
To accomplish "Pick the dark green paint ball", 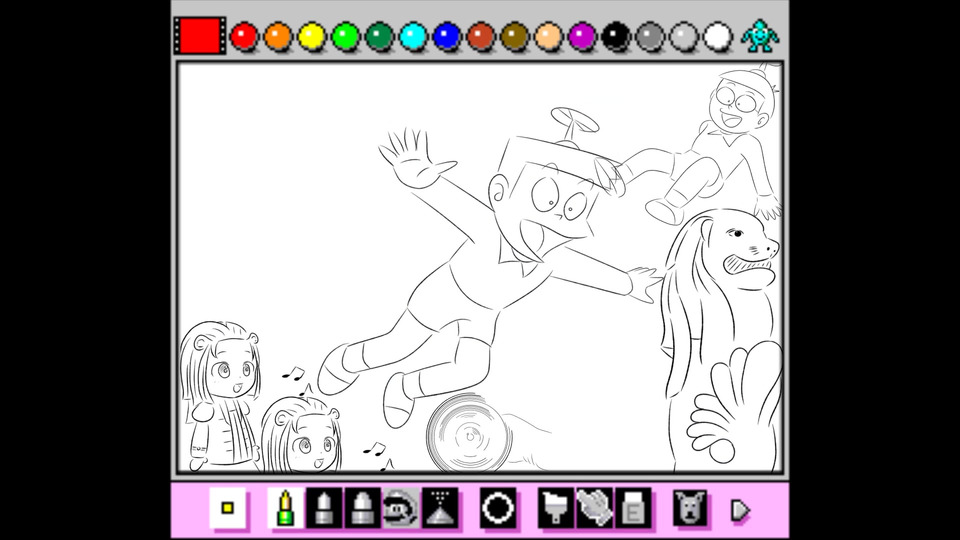I will tap(379, 36).
